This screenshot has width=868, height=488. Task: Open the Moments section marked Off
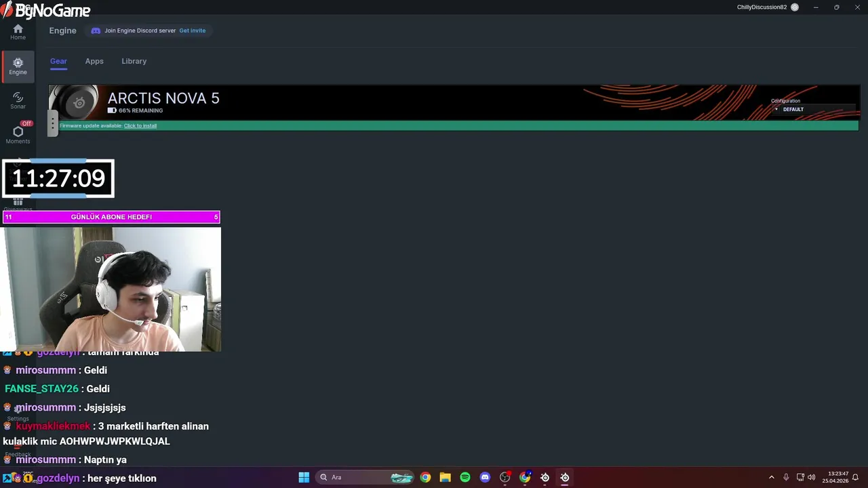(x=18, y=132)
